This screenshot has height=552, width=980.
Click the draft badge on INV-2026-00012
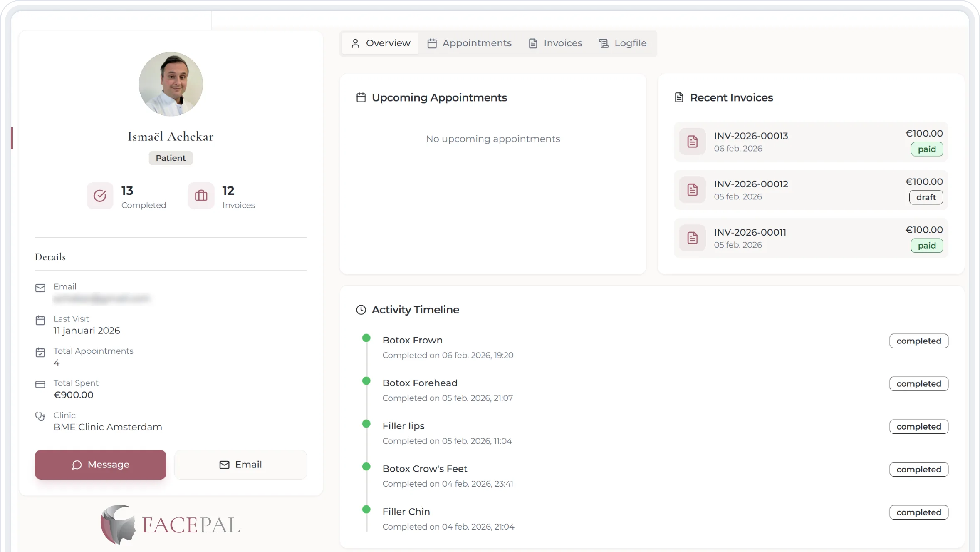tap(926, 198)
